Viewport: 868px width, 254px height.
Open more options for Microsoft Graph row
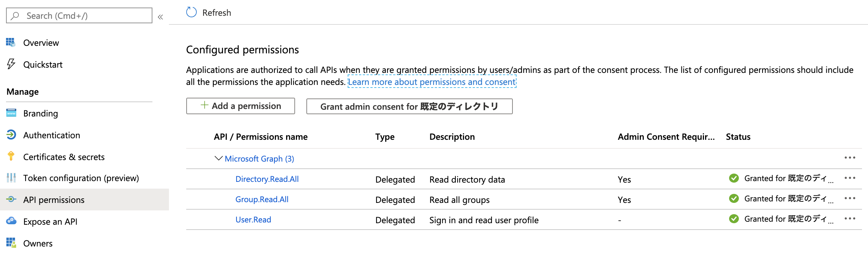click(x=850, y=158)
